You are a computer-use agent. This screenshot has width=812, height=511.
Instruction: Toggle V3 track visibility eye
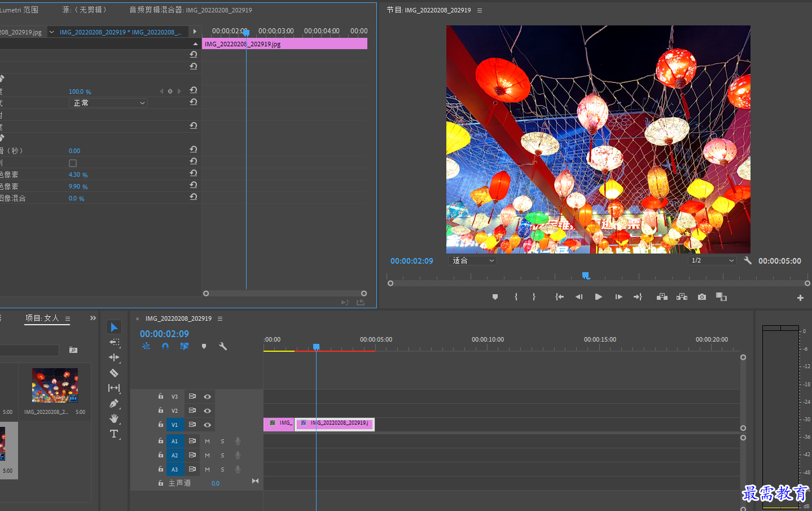click(x=207, y=397)
